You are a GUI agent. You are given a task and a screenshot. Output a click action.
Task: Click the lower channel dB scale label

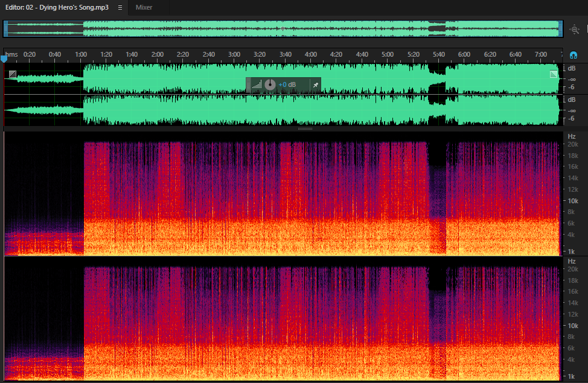[572, 100]
